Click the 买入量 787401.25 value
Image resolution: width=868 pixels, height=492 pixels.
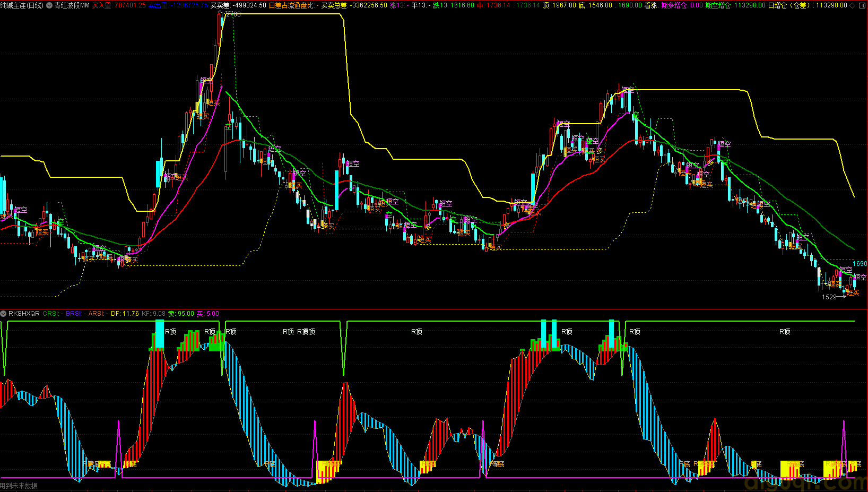119,5
